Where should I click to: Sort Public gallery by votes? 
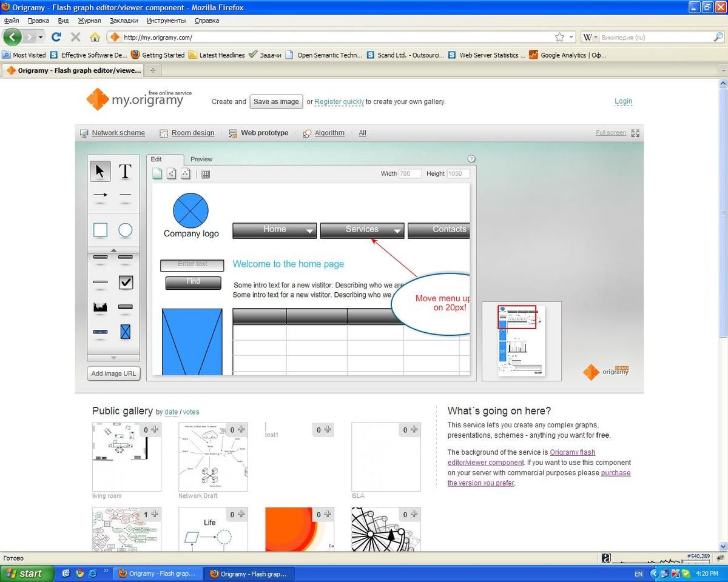coord(190,412)
